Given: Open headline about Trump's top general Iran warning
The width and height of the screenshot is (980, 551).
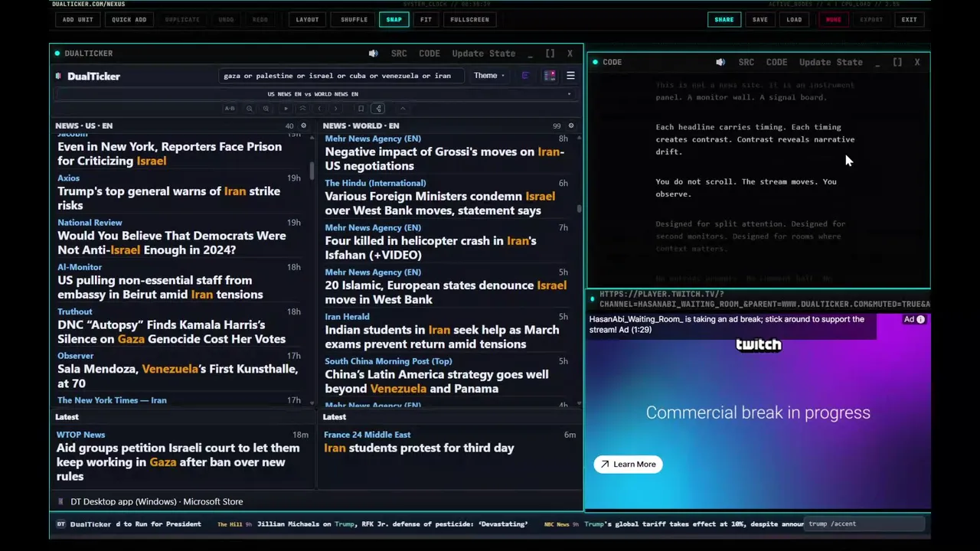Looking at the screenshot, I should pyautogui.click(x=168, y=198).
